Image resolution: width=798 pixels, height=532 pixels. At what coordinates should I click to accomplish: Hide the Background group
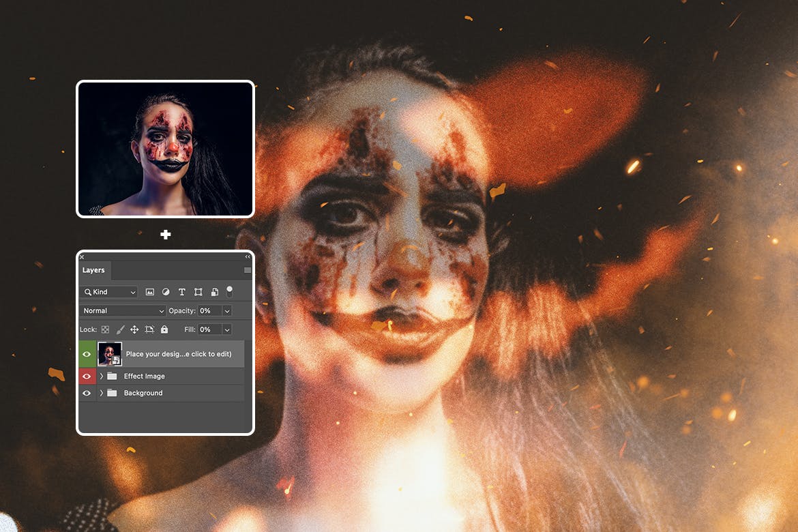click(x=87, y=393)
